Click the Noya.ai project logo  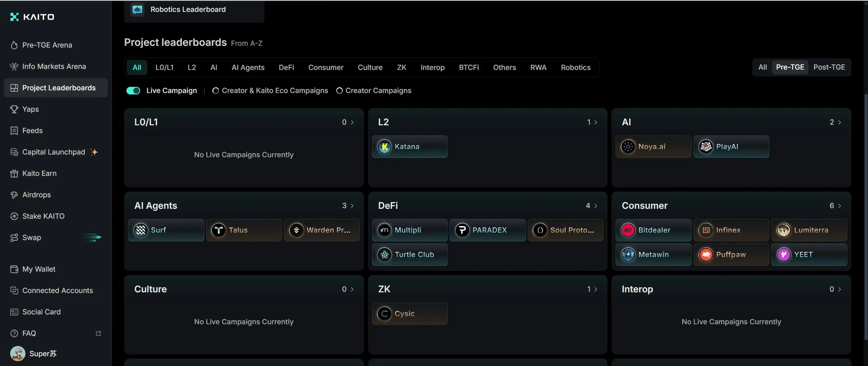click(628, 147)
